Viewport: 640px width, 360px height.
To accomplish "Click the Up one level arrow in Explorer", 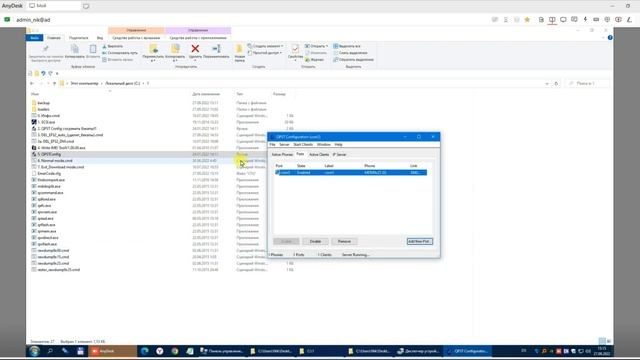I will (54, 83).
